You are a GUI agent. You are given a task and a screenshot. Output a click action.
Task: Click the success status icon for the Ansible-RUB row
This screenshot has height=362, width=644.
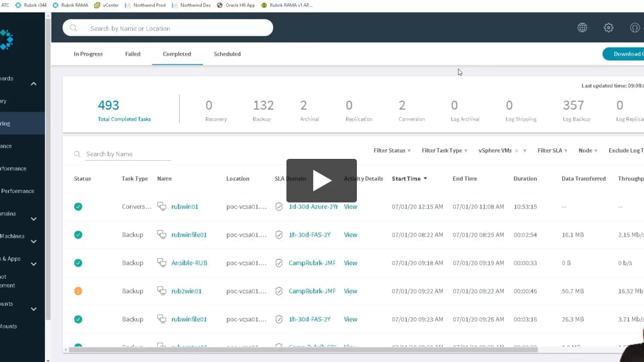click(x=78, y=263)
